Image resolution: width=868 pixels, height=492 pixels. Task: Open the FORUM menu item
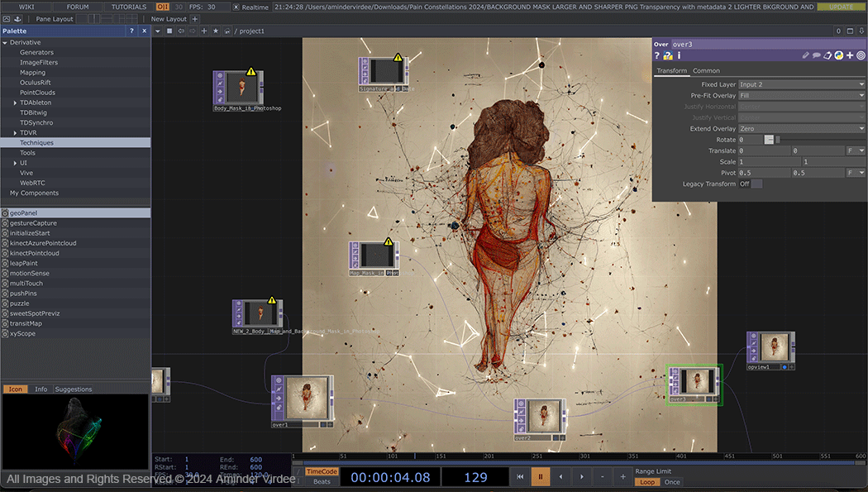coord(78,7)
